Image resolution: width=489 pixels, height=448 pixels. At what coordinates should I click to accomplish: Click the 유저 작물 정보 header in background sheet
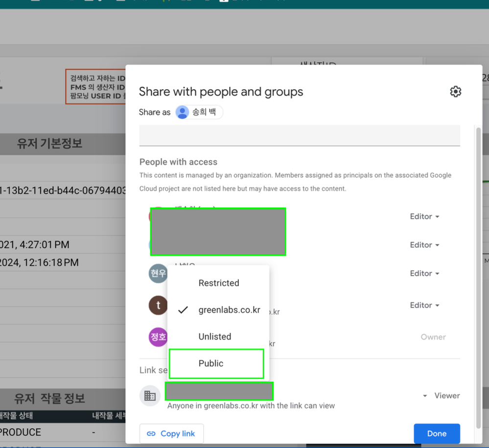pos(49,399)
